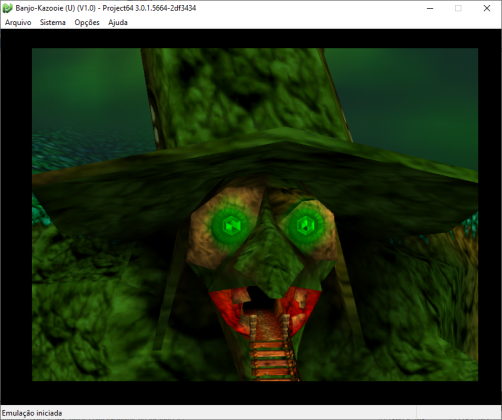Open the Ajuda menu
This screenshot has height=420, width=502.
click(118, 22)
